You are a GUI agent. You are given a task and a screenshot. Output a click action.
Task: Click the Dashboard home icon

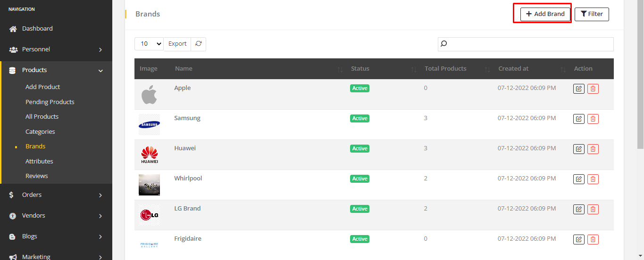point(13,29)
